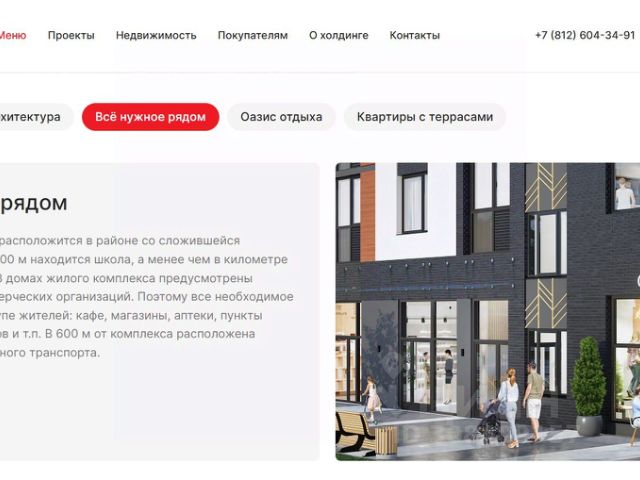Open the building rendering image
This screenshot has height=480, width=640.
click(x=488, y=311)
